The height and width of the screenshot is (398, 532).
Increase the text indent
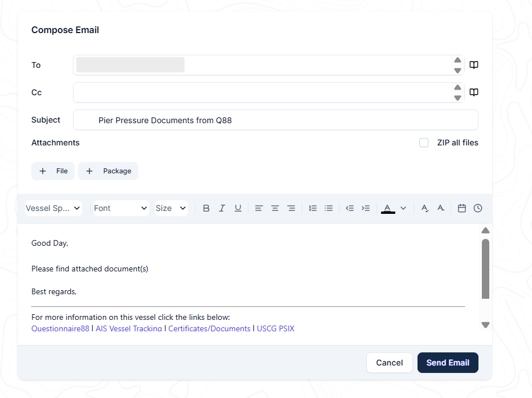[x=366, y=208]
